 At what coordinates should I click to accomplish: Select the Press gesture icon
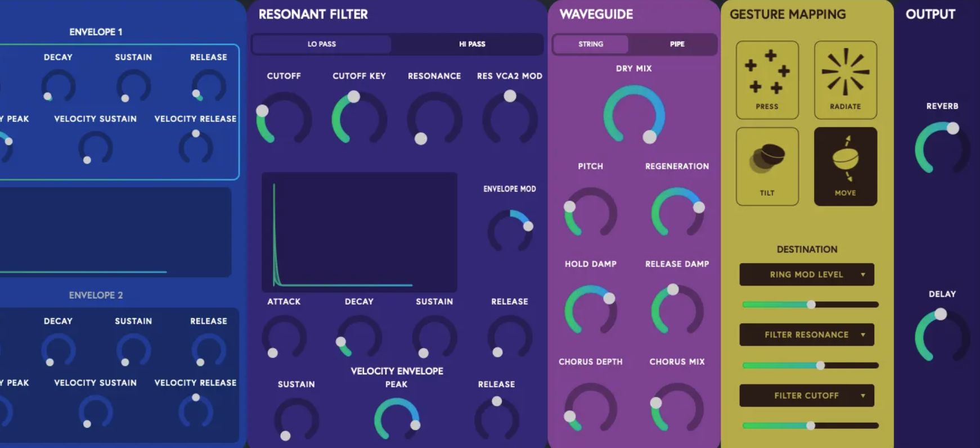(x=767, y=80)
